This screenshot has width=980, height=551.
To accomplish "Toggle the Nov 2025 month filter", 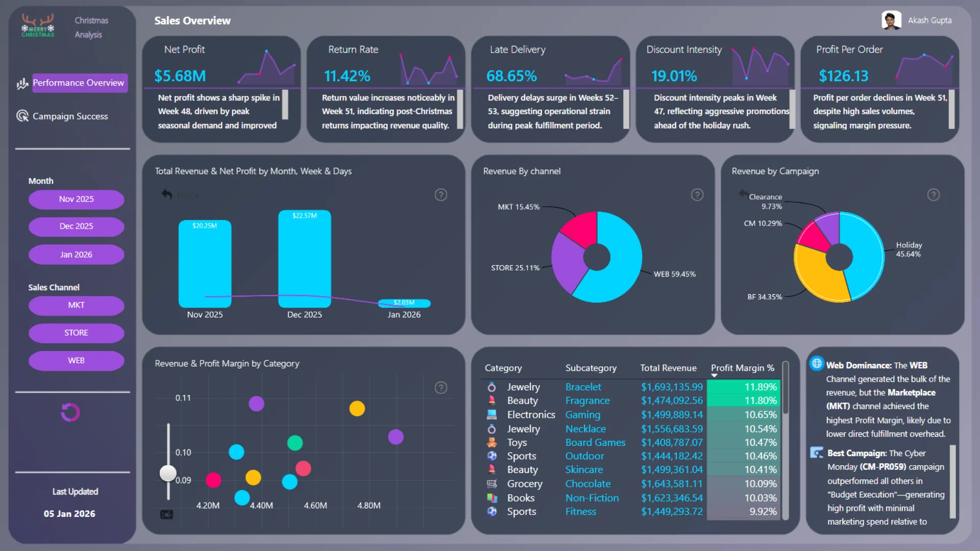I will [77, 199].
